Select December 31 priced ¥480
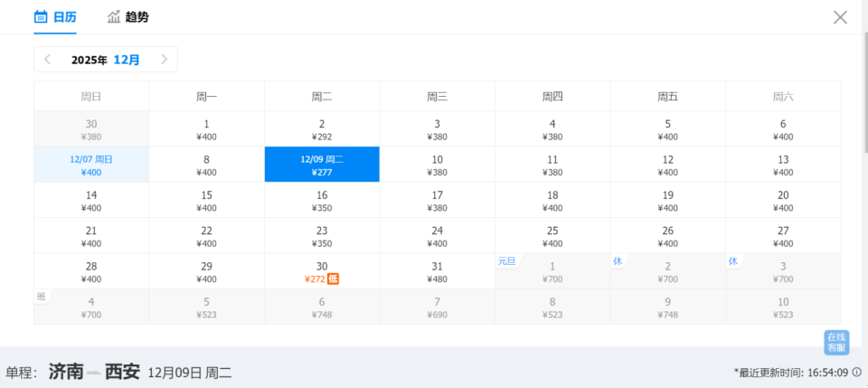Screen dimensions: 868x388 point(438,271)
